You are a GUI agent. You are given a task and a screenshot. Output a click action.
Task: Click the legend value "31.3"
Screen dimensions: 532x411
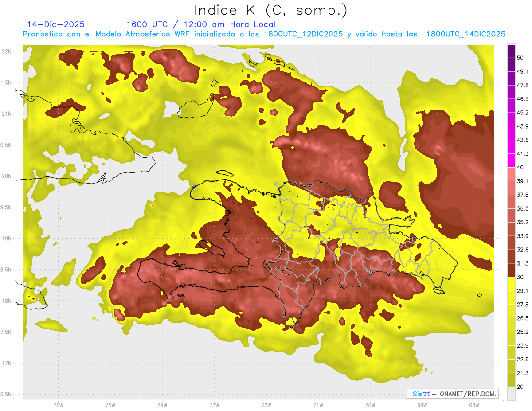pos(522,263)
